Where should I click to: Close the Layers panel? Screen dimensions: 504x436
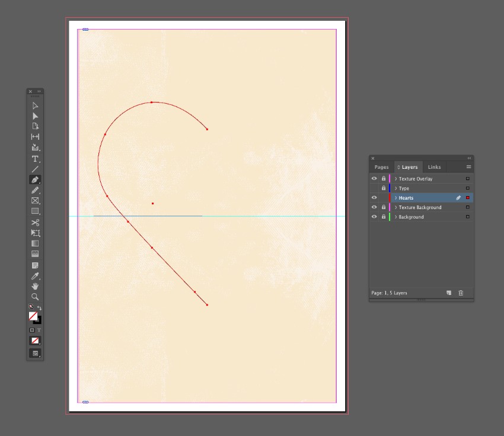[x=373, y=158]
